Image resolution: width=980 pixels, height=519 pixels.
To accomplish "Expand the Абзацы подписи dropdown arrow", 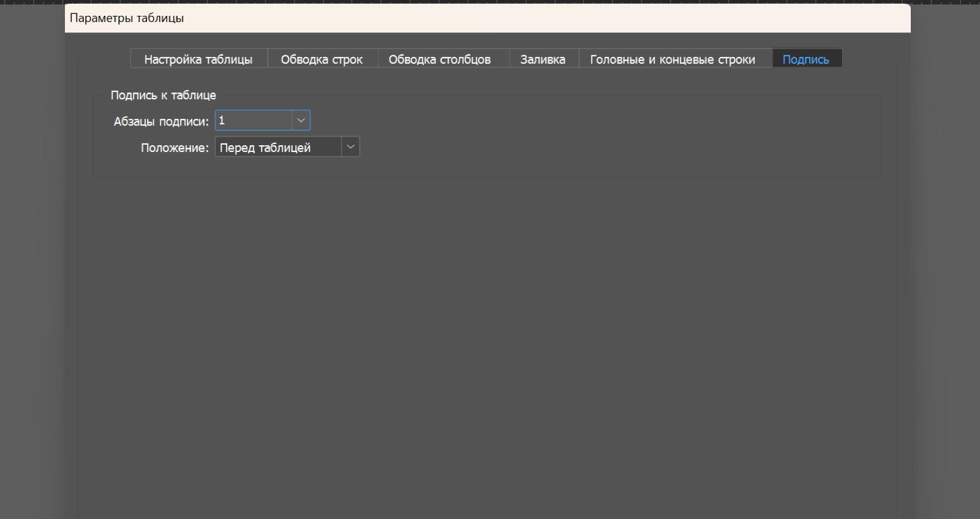I will point(301,121).
